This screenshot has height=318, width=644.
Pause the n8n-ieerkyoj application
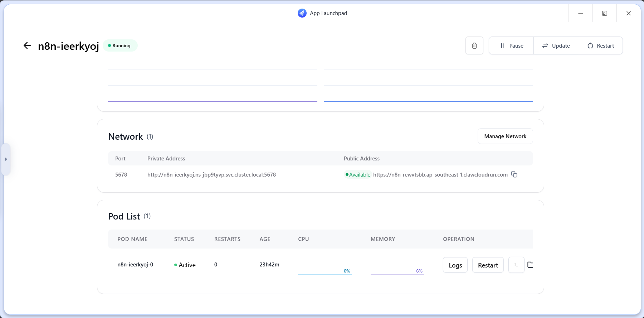tap(511, 45)
